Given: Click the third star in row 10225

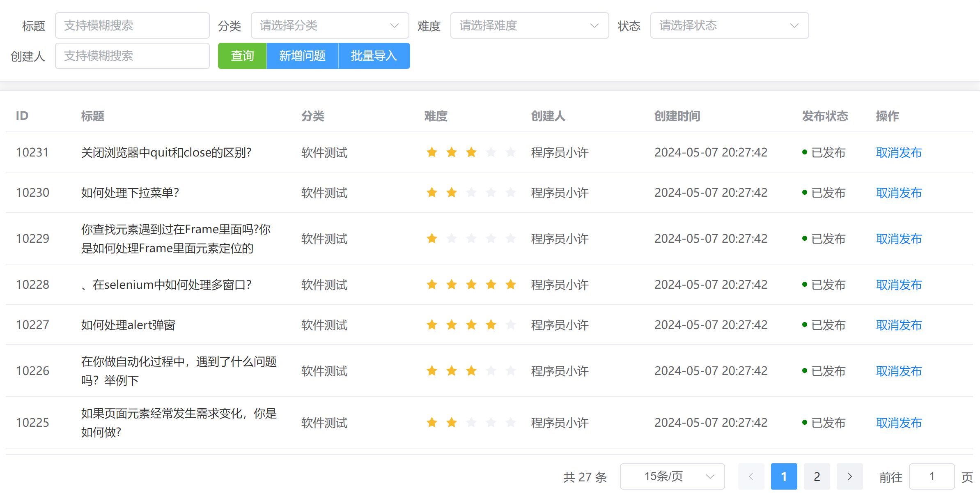Looking at the screenshot, I should [x=471, y=423].
